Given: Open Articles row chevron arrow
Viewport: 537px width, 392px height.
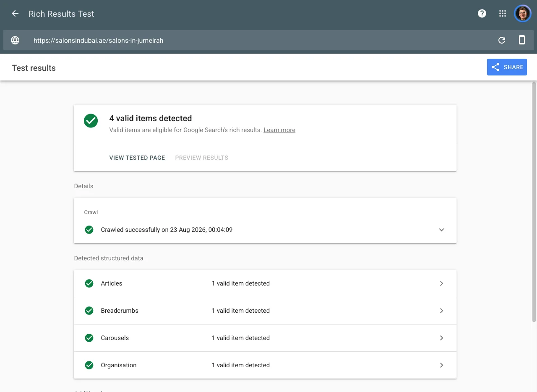Looking at the screenshot, I should pos(441,283).
